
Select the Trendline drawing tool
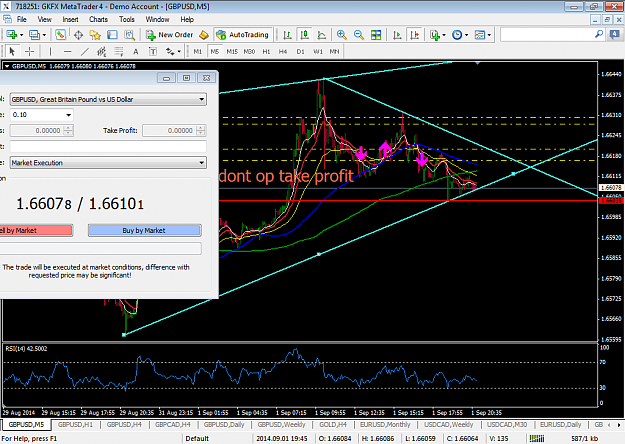(85, 51)
